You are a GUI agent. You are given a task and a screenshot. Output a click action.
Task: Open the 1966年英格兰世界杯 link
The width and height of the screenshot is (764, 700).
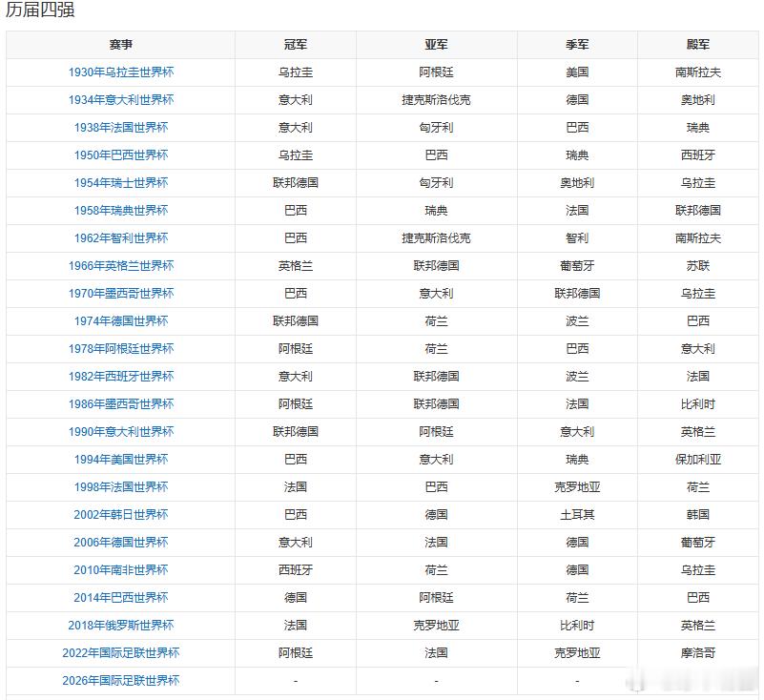(x=121, y=266)
